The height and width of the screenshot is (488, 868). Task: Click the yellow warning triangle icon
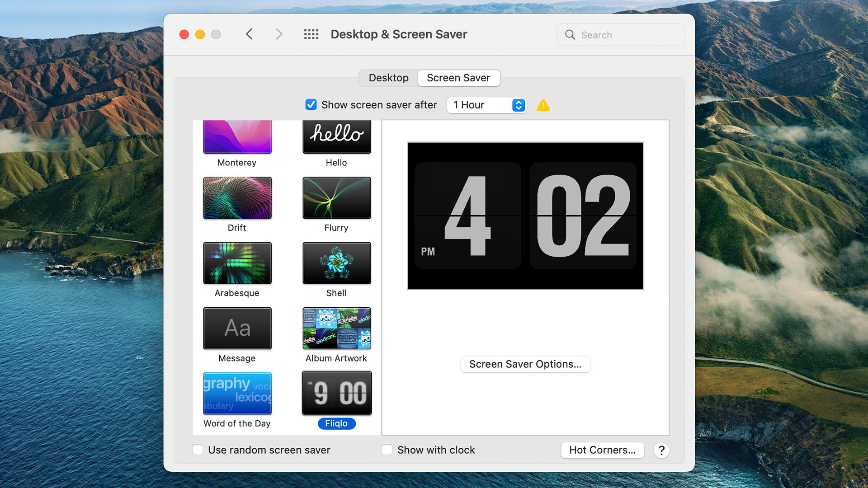tap(543, 106)
